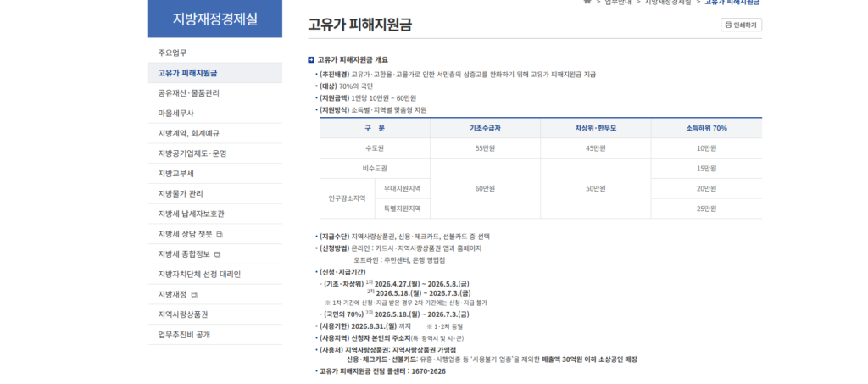Click the (추진배경) bullet line
The image size is (868, 384).
[457, 74]
